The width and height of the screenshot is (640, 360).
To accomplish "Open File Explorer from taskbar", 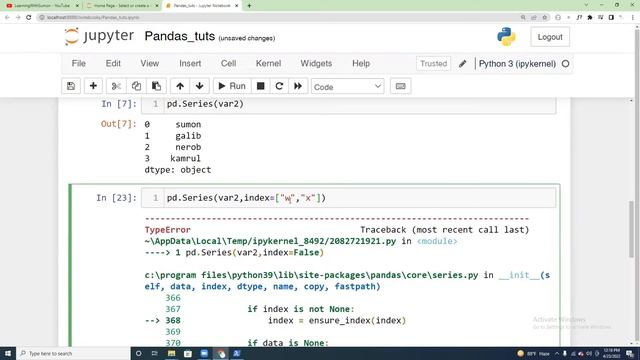I will click(x=171, y=353).
